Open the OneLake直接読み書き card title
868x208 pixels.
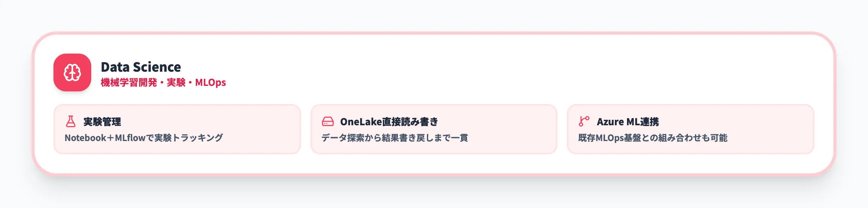click(389, 122)
